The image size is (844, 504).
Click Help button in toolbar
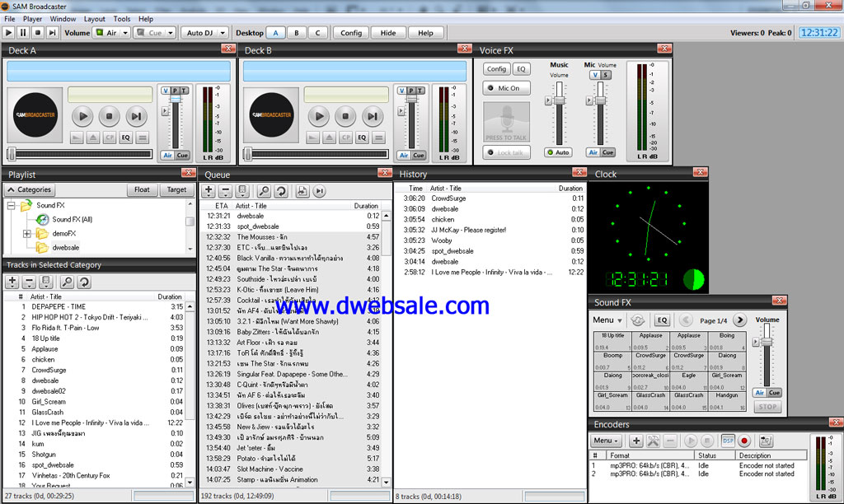click(425, 33)
